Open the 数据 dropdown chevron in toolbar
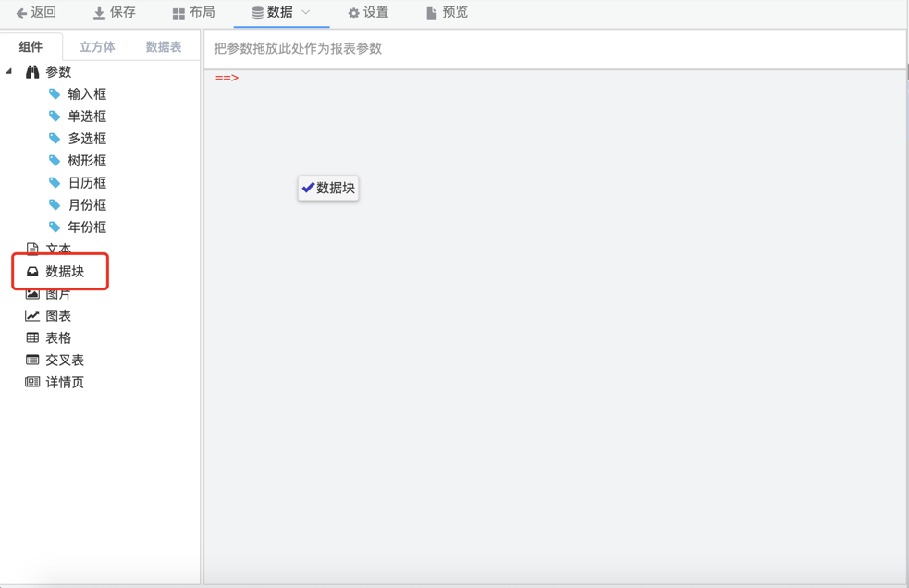Viewport: 909px width, 588px height. pyautogui.click(x=306, y=13)
